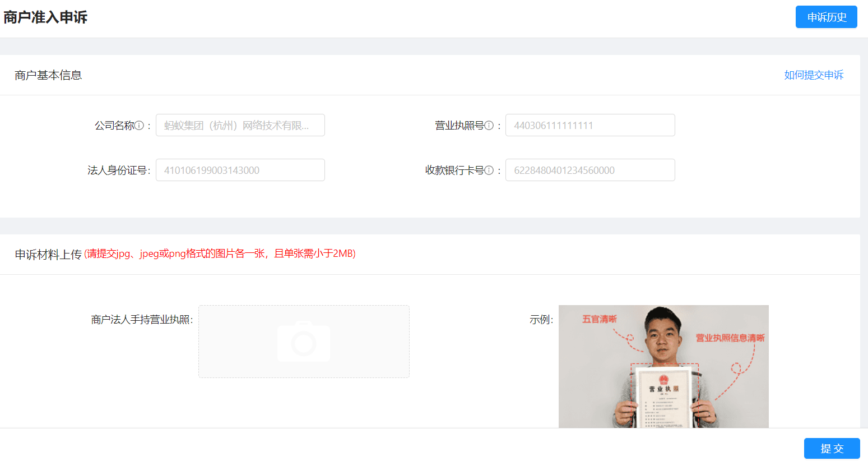Select the red jpg/png format requirement note
This screenshot has height=461, width=868.
pyautogui.click(x=220, y=253)
